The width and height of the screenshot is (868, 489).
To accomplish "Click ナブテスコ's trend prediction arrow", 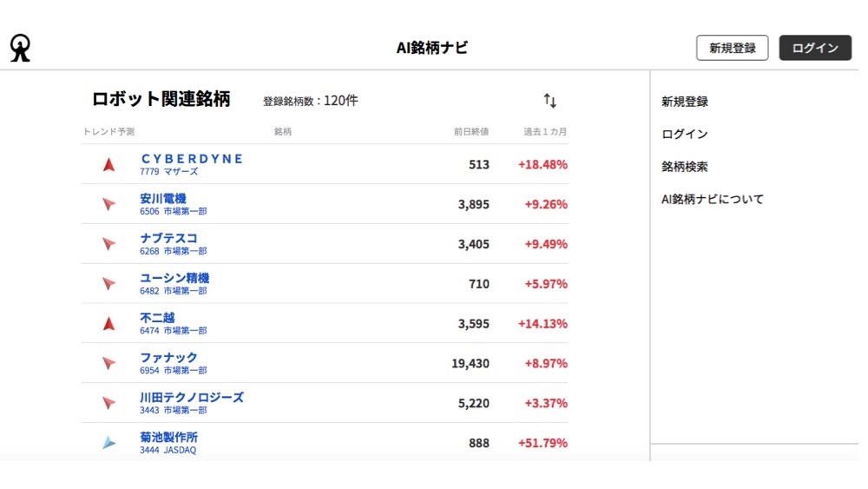I will pos(108,244).
